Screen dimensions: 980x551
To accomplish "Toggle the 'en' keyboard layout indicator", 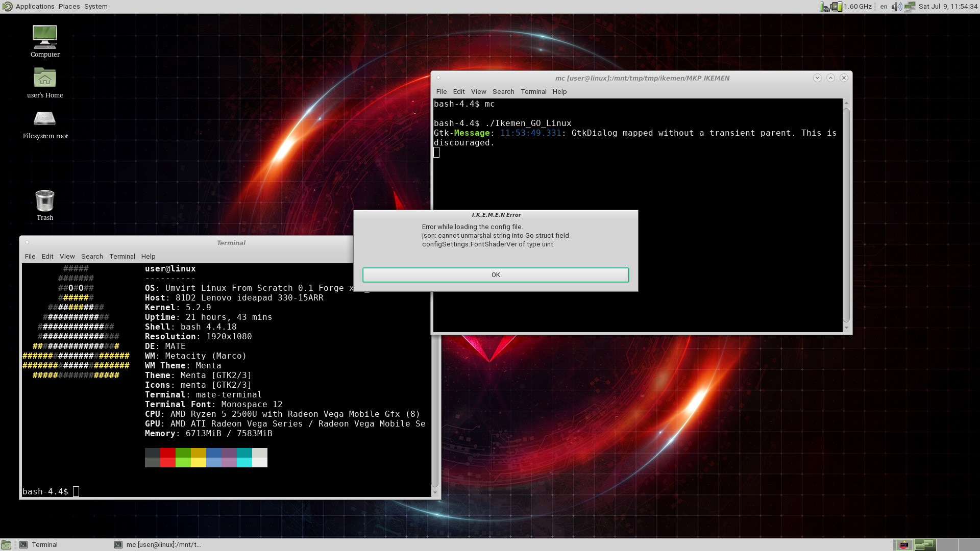I will pos(884,7).
